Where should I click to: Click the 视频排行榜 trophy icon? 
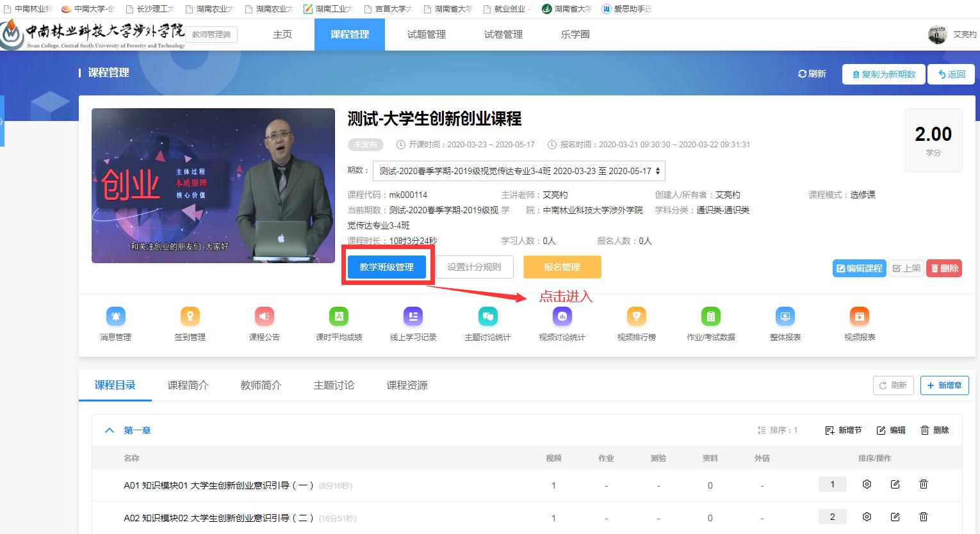(636, 316)
